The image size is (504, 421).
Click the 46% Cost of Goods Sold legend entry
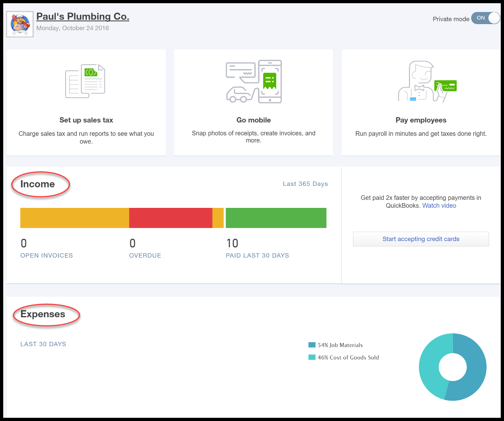coord(344,357)
